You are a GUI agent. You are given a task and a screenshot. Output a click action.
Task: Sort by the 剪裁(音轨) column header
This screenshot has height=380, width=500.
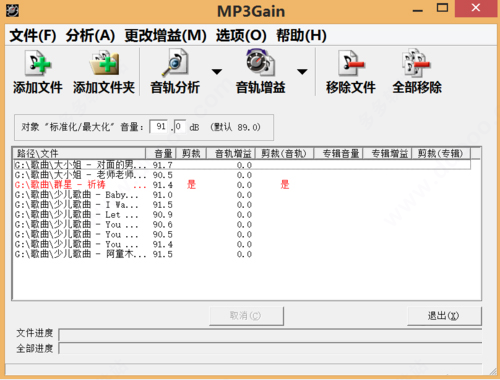tap(285, 154)
